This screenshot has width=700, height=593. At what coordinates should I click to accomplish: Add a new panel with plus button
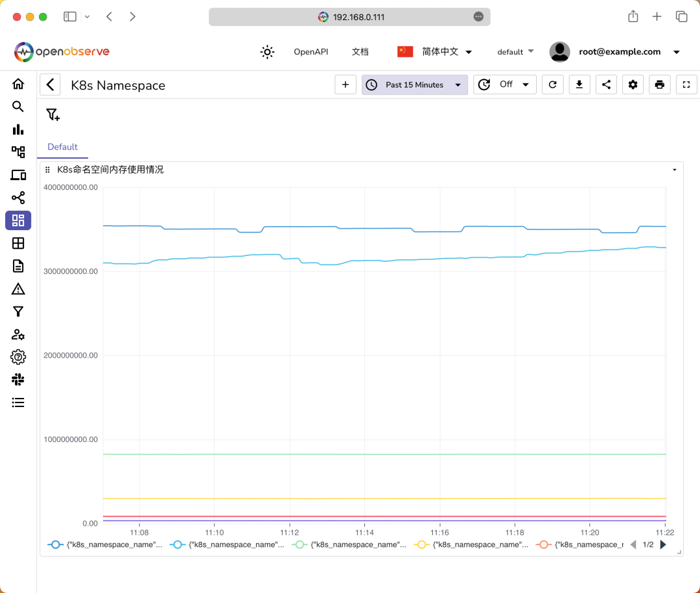pos(345,84)
